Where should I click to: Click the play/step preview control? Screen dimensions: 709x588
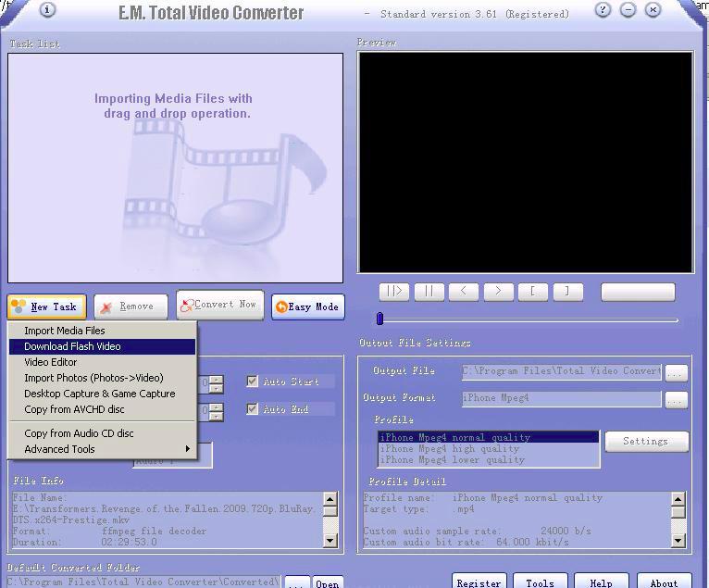(394, 292)
